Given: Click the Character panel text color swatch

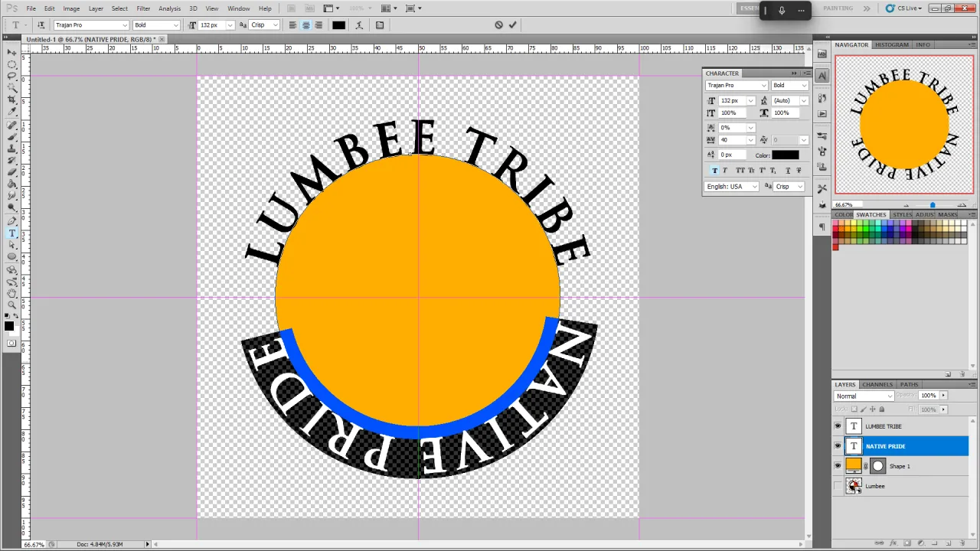Looking at the screenshot, I should 785,155.
